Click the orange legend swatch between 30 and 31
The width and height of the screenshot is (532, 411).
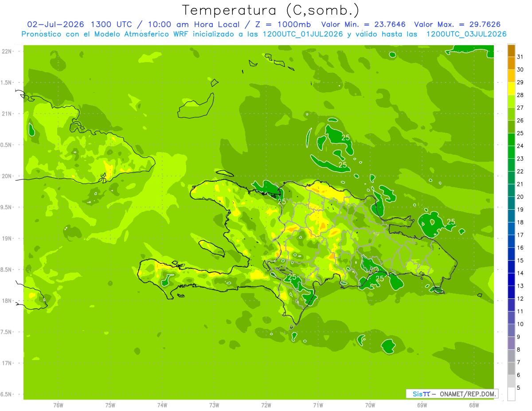(x=511, y=63)
